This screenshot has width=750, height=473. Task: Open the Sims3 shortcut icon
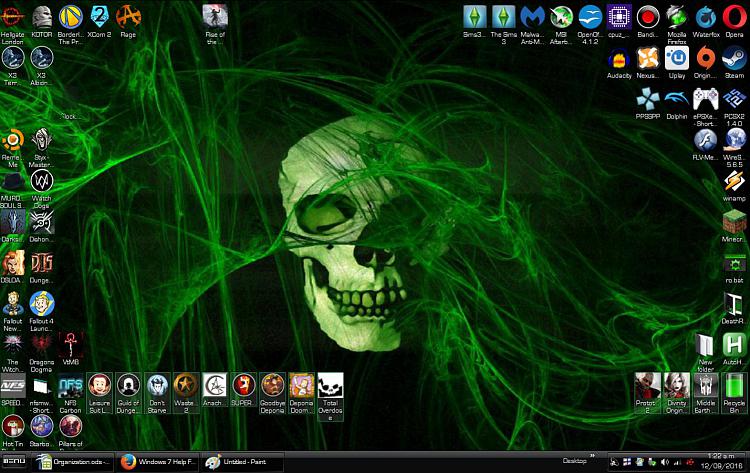[x=474, y=21]
